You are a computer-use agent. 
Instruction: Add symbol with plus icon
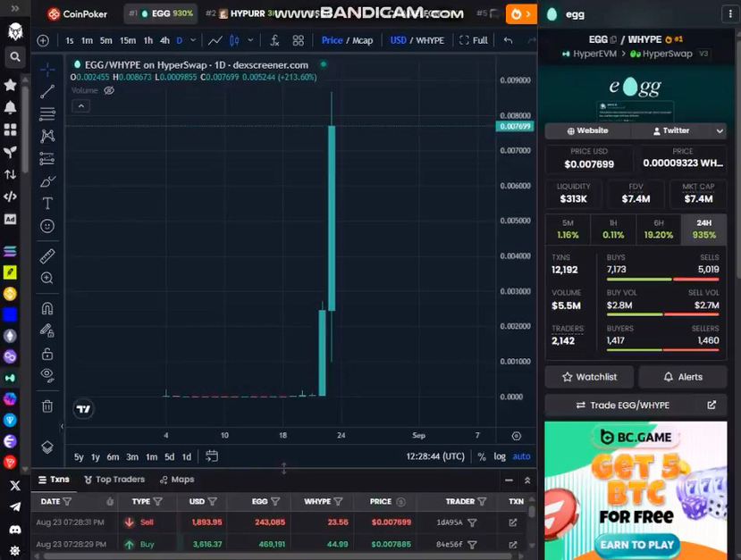click(x=43, y=40)
